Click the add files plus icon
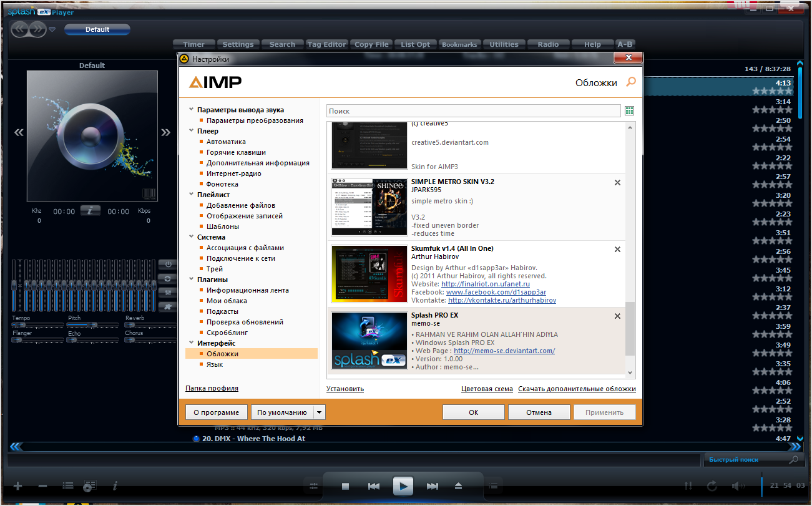812x506 pixels. tap(17, 486)
